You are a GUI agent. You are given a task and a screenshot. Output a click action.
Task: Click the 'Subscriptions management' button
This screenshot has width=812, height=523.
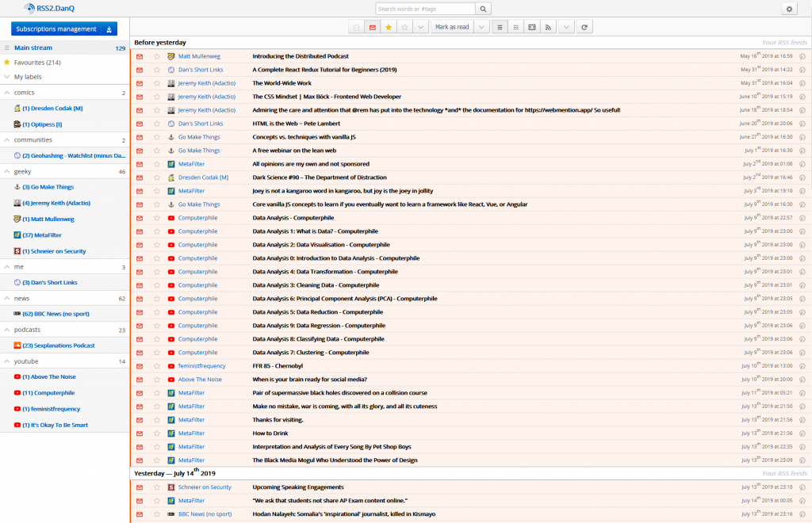coord(57,28)
